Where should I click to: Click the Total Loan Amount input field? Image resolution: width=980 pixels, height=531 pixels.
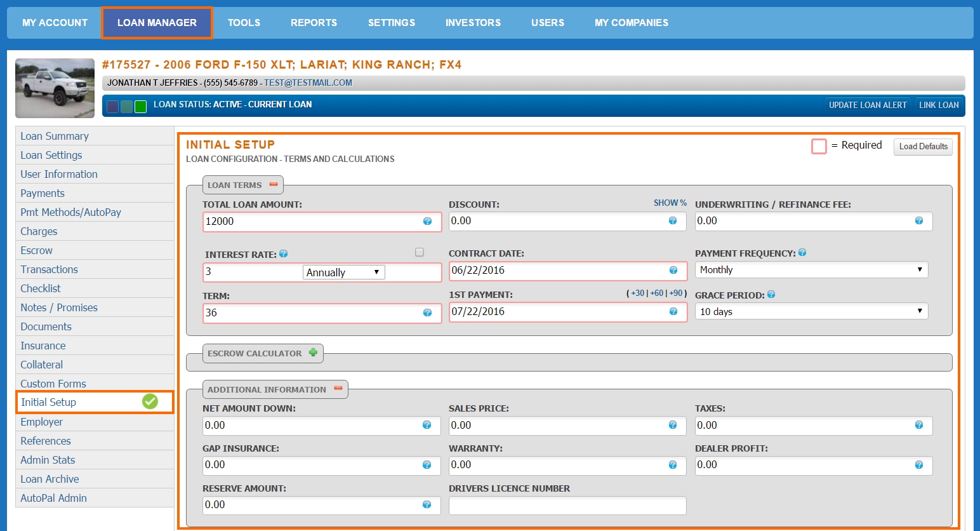click(x=322, y=222)
